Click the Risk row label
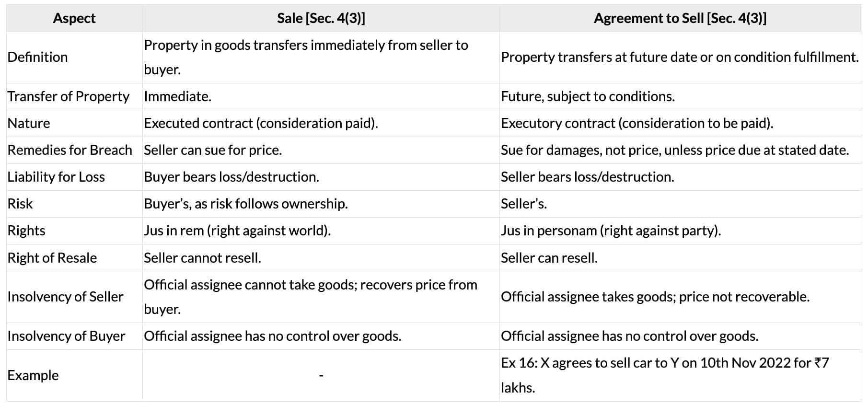 (x=20, y=204)
